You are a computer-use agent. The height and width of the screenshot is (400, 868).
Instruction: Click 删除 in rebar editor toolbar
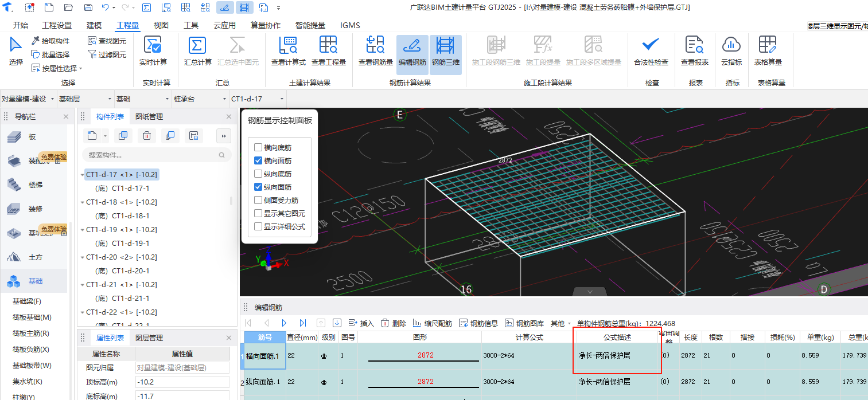pyautogui.click(x=394, y=323)
